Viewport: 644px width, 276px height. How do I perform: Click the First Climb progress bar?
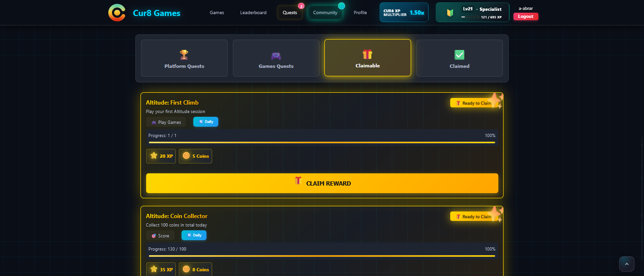(x=322, y=142)
